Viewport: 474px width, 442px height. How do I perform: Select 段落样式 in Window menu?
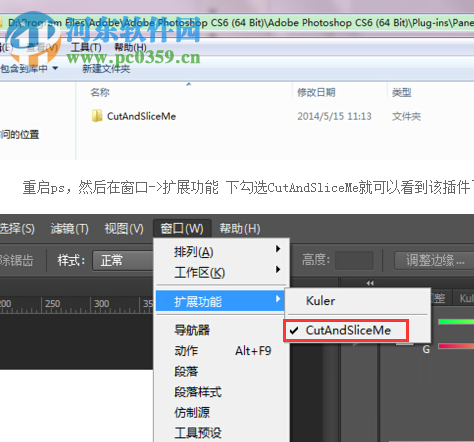click(x=221, y=392)
